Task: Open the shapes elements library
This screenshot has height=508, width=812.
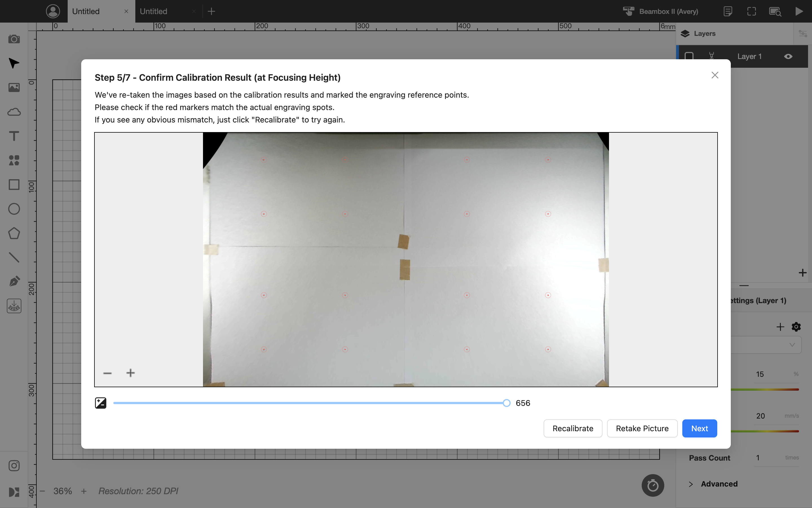Action: point(14,160)
